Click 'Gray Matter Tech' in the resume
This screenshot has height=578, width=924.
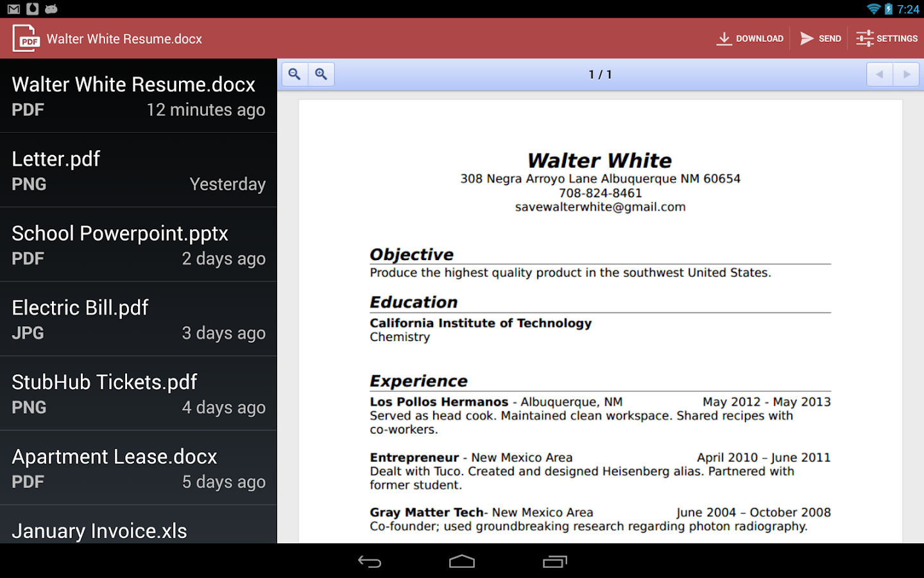427,512
